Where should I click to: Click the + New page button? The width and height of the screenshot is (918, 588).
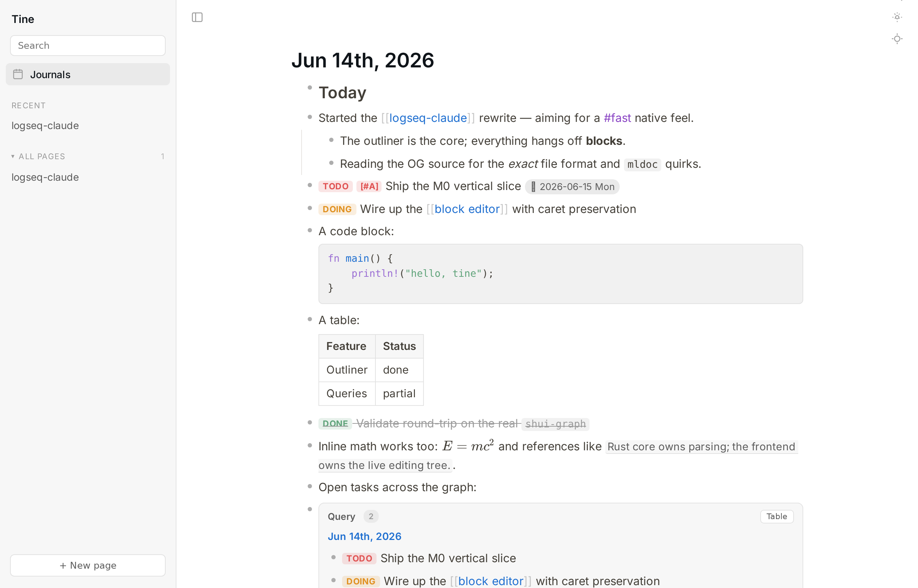point(88,565)
